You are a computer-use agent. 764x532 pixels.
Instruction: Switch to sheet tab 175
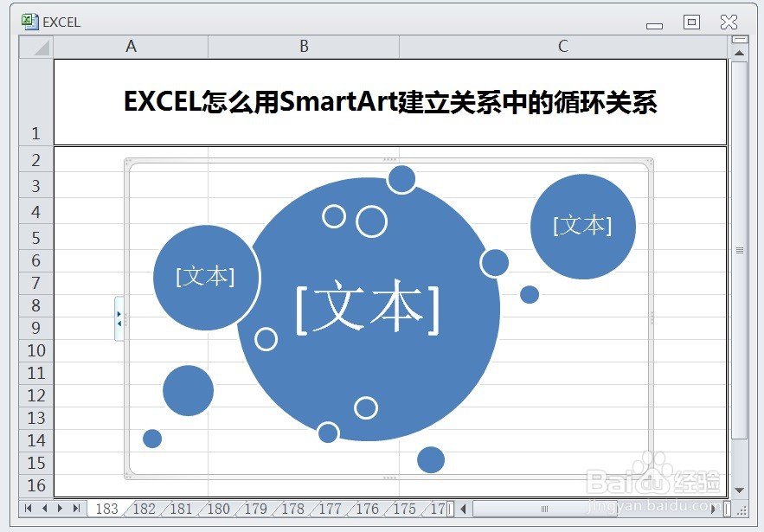pos(404,509)
